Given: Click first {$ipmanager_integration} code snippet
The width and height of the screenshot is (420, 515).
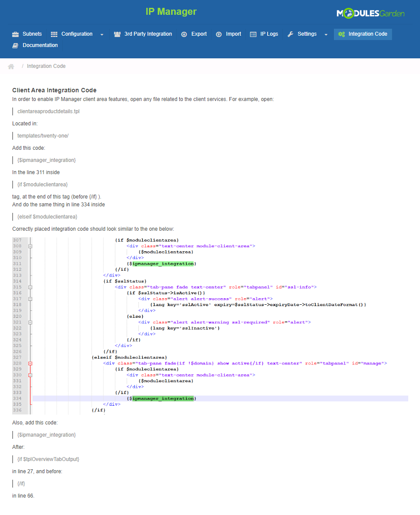Looking at the screenshot, I should click(47, 160).
